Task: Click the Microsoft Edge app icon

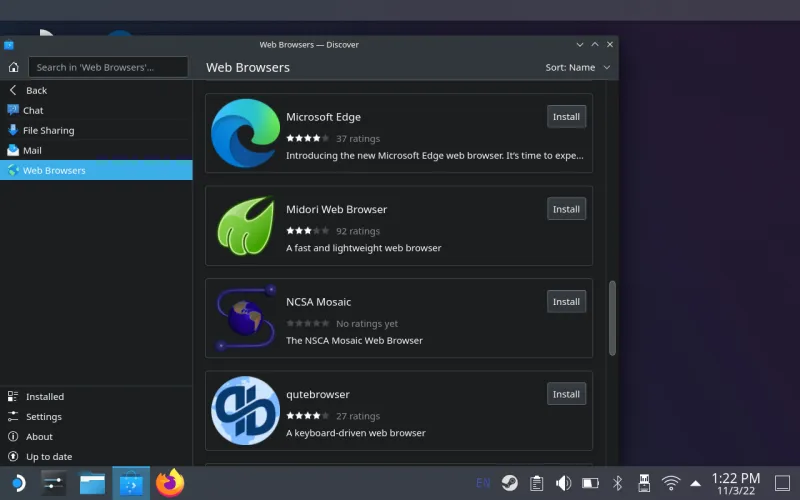Action: pyautogui.click(x=245, y=133)
